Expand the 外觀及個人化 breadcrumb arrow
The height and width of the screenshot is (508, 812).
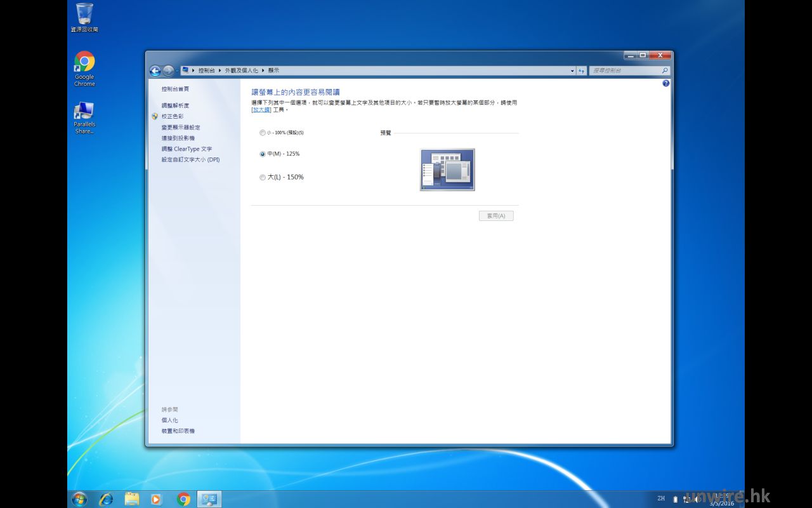pyautogui.click(x=263, y=70)
